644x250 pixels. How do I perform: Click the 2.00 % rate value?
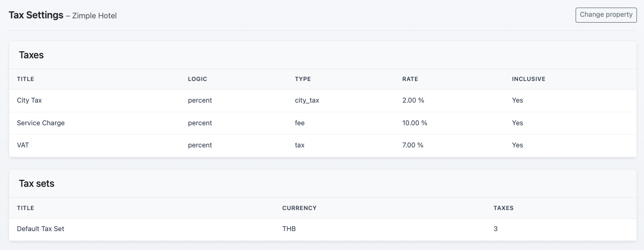(413, 100)
